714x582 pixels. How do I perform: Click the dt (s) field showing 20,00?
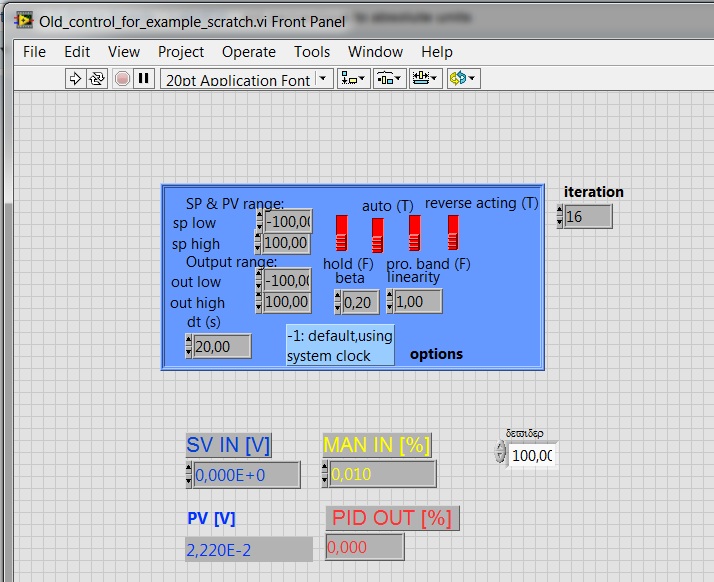click(x=221, y=347)
